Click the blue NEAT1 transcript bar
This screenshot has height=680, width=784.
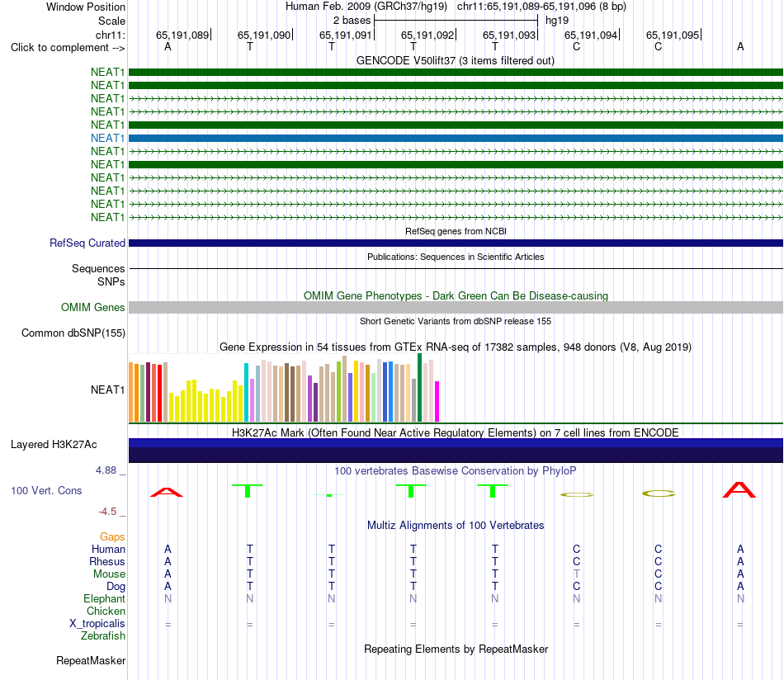456,138
